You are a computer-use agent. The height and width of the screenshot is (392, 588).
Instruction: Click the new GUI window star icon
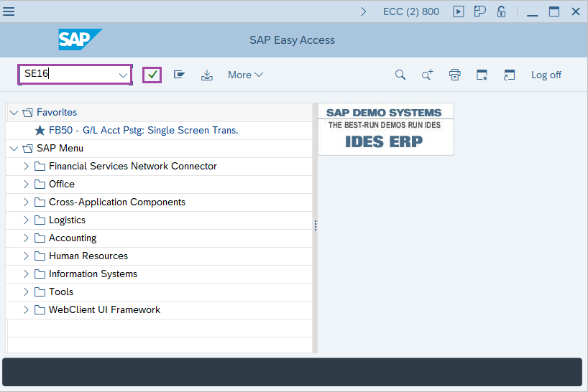(482, 75)
